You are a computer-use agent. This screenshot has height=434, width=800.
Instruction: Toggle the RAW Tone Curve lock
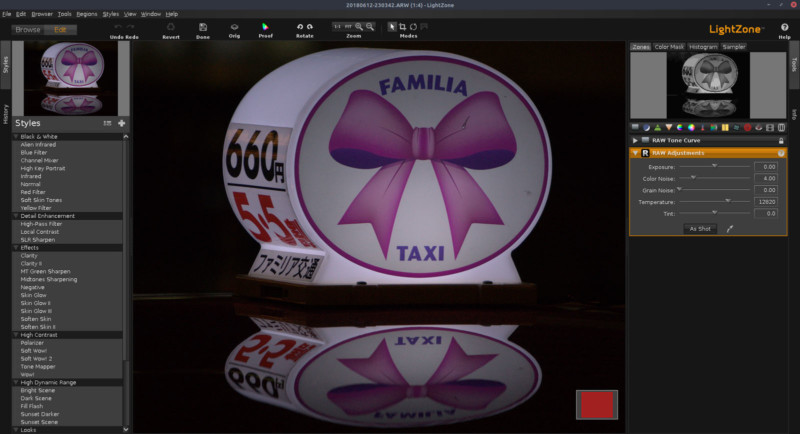point(781,140)
